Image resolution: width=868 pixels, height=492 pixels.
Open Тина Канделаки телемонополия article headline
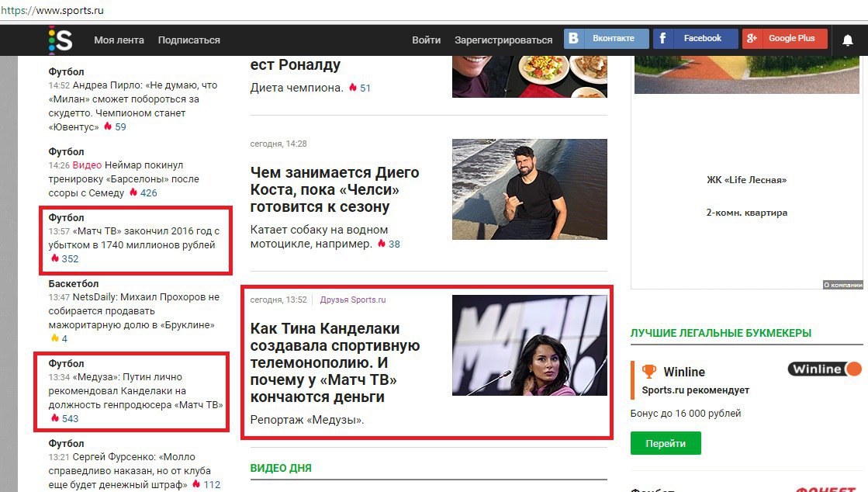pyautogui.click(x=335, y=362)
